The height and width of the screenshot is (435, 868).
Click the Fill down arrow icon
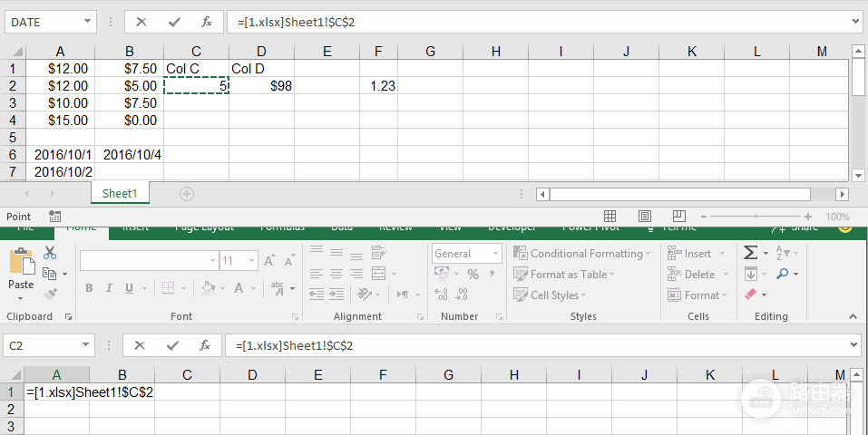[751, 274]
